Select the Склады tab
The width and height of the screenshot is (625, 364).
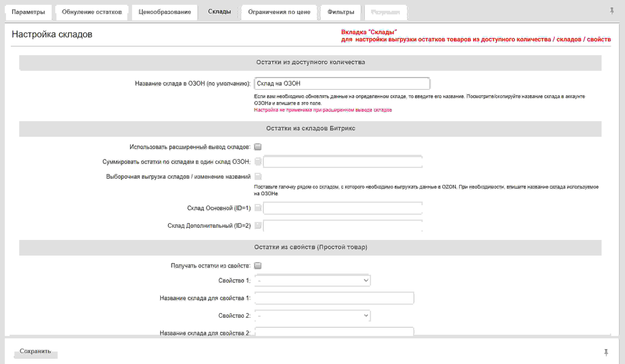click(x=219, y=12)
